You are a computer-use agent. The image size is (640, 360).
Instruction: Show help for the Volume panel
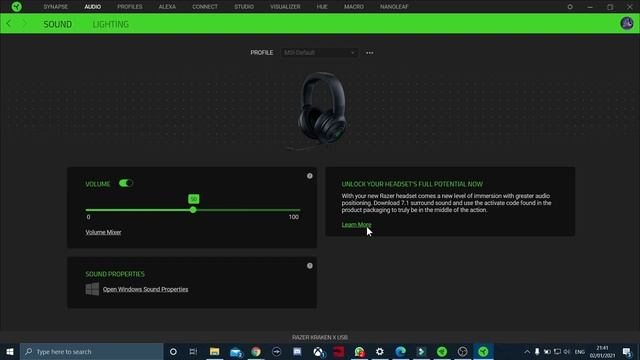tap(310, 176)
